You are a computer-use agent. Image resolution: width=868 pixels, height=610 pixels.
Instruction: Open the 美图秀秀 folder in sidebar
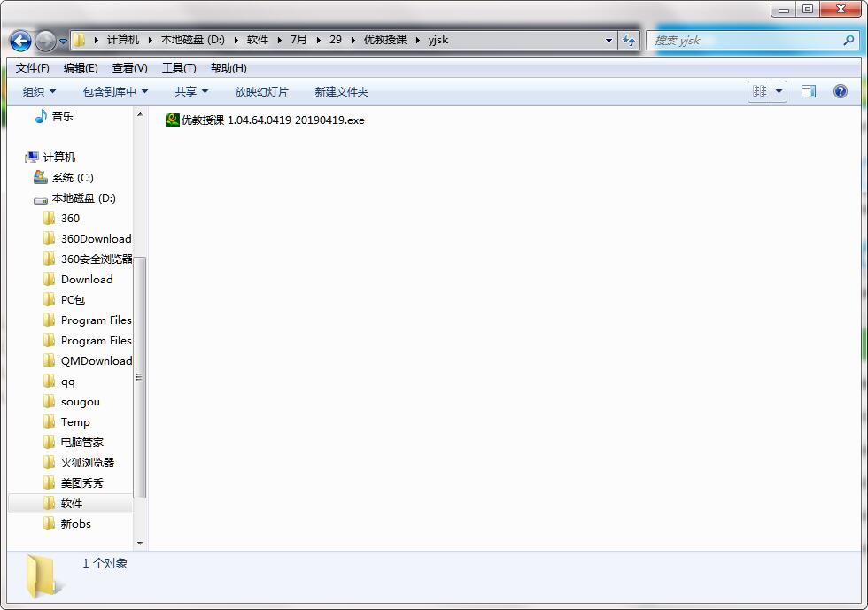pos(81,483)
